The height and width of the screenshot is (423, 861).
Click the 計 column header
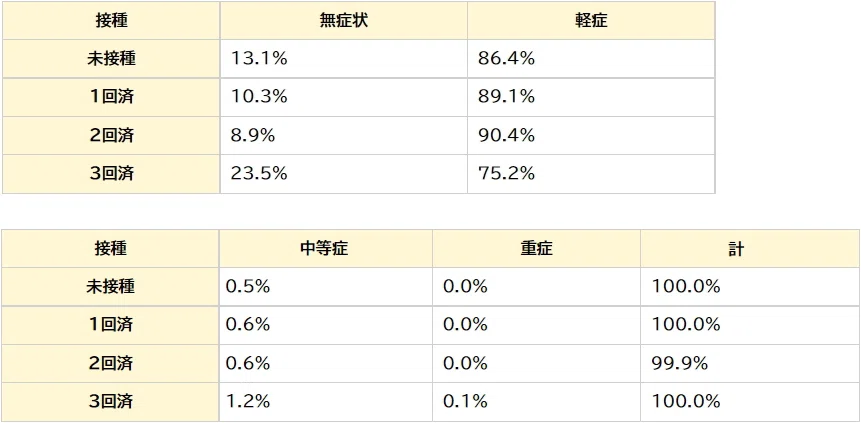(x=750, y=249)
